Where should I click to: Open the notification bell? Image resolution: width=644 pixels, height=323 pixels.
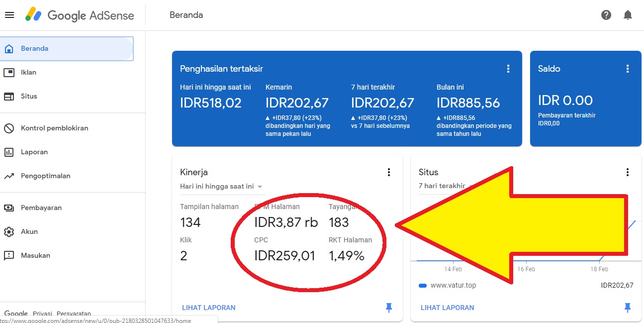627,15
